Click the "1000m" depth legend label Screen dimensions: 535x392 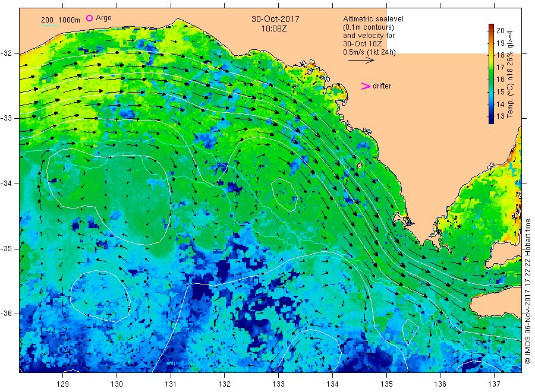click(x=70, y=20)
